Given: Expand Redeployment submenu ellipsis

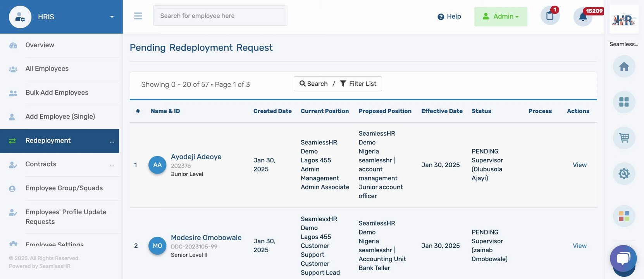Looking at the screenshot, I should tap(112, 141).
